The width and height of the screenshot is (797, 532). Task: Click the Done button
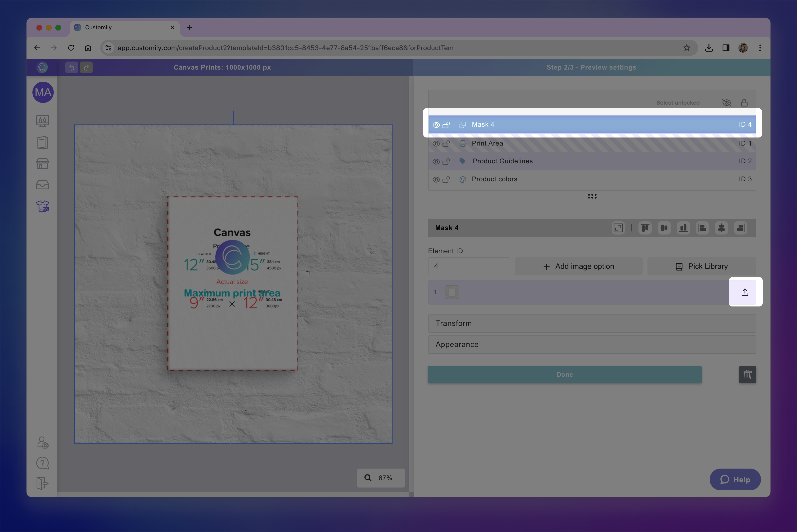[564, 375]
